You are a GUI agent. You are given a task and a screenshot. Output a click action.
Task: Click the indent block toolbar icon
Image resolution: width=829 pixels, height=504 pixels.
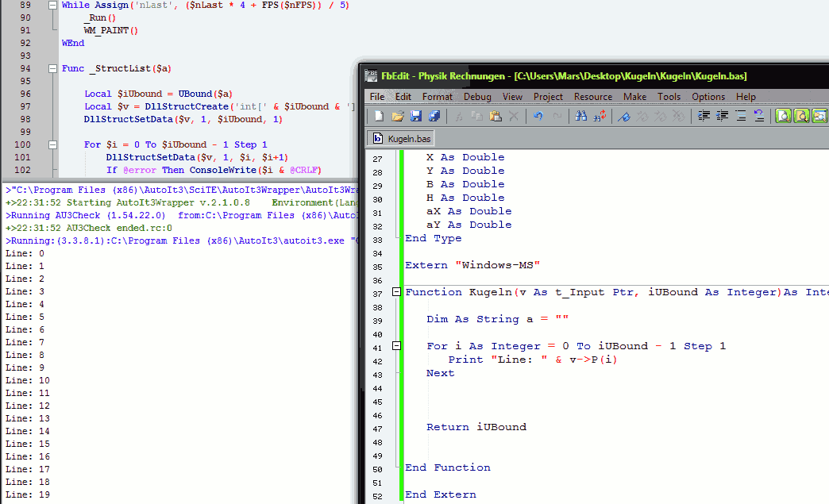pos(704,117)
